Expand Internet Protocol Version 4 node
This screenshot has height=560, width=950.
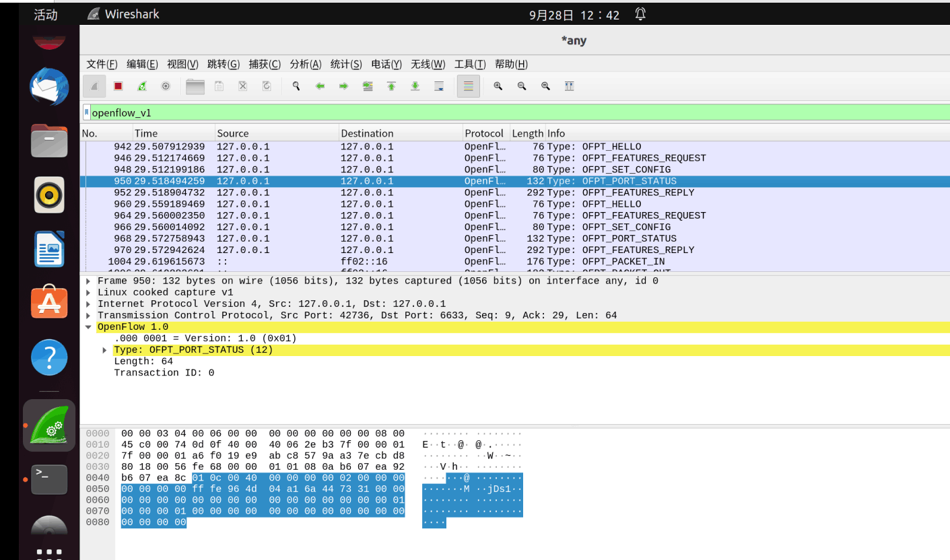88,304
